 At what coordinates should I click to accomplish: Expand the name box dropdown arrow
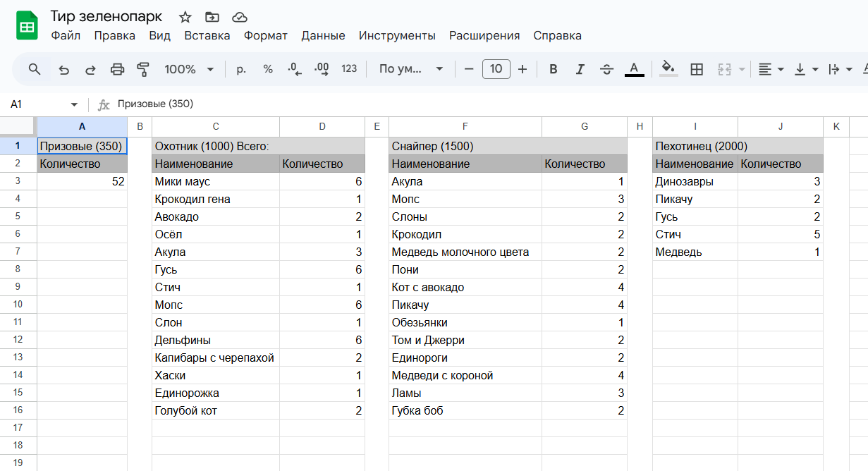point(74,104)
